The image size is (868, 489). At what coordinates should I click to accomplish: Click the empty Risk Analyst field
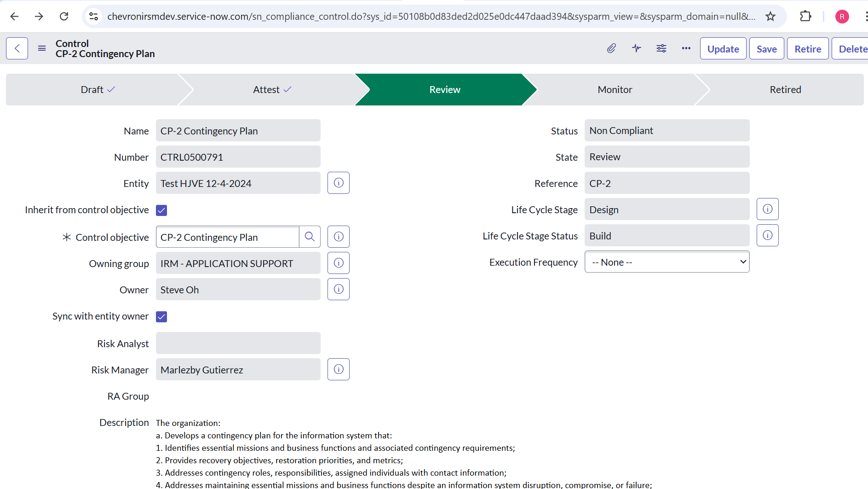click(238, 343)
